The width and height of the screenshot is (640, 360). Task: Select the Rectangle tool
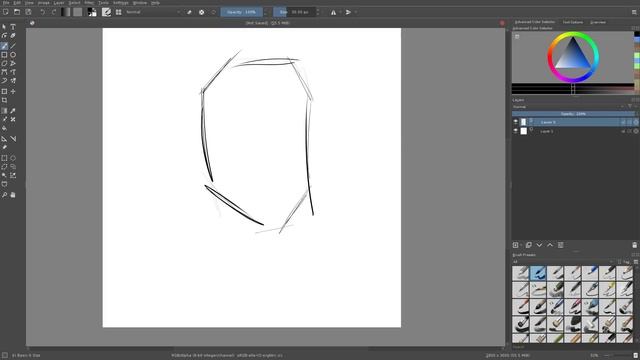(x=4, y=55)
